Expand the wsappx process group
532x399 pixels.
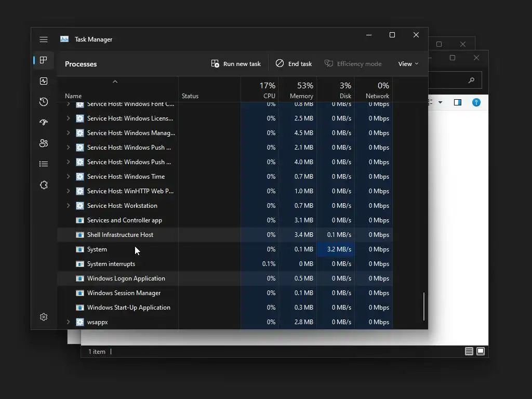pos(68,322)
